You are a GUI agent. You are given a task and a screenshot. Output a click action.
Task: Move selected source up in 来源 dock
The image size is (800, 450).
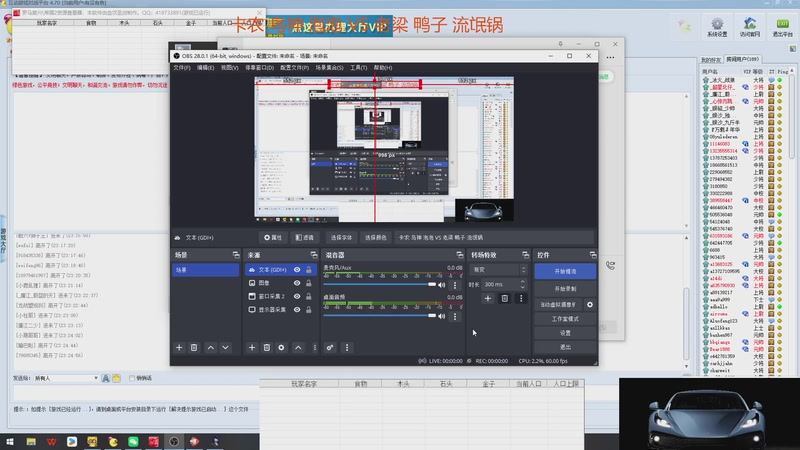click(x=298, y=347)
